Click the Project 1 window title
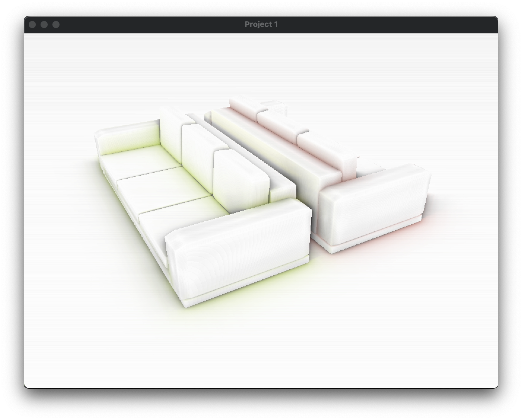 [261, 25]
